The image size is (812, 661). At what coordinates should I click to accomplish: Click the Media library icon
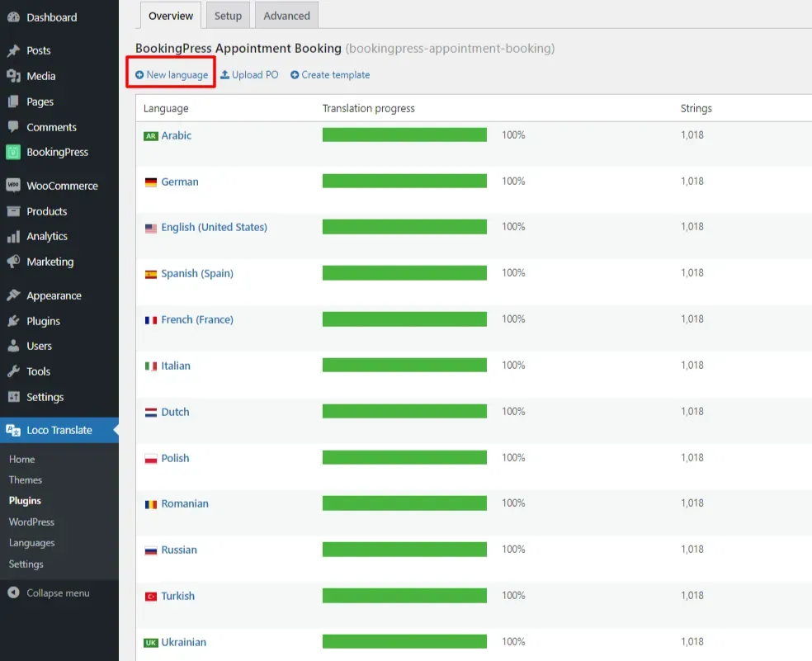13,76
